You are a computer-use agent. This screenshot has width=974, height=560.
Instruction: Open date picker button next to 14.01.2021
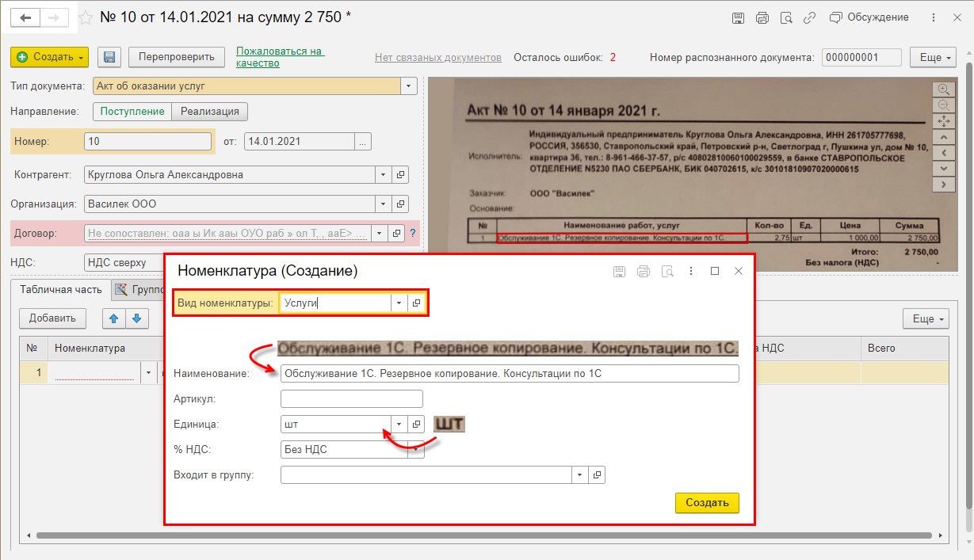point(363,142)
